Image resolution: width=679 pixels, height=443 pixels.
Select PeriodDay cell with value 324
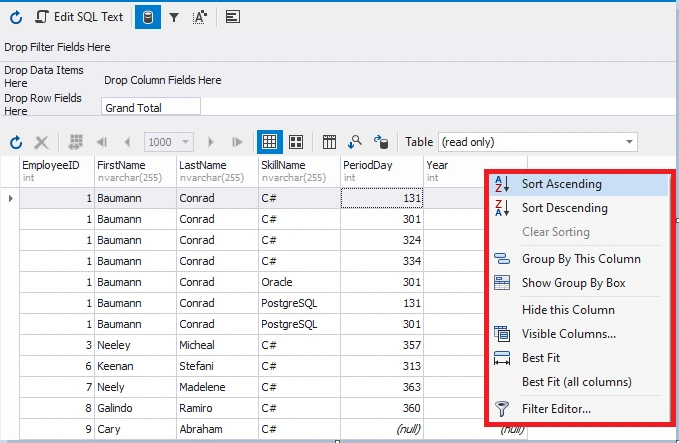tap(382, 240)
